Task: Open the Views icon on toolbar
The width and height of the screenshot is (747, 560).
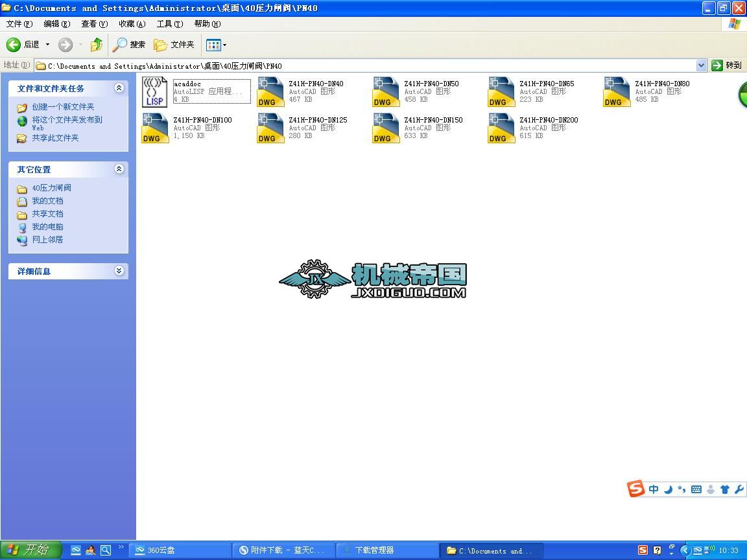Action: coord(213,45)
